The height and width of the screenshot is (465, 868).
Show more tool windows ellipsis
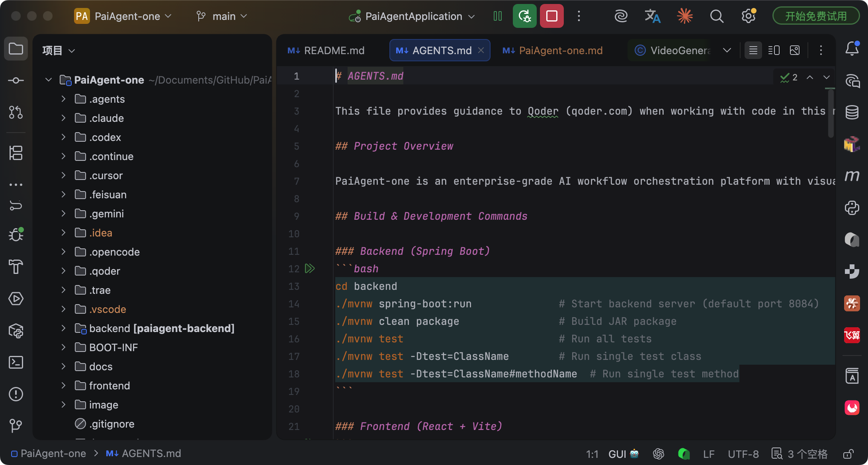[x=16, y=184]
